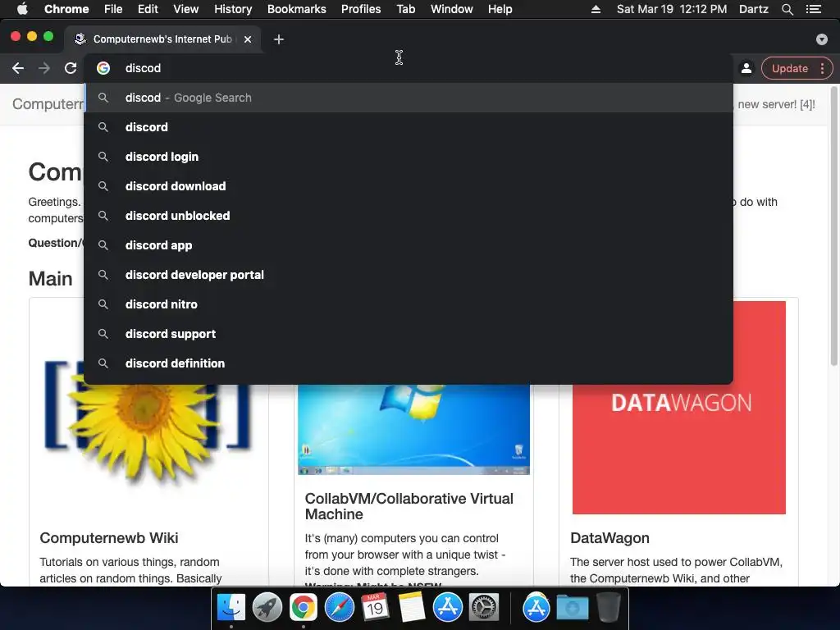Viewport: 840px width, 630px height.
Task: Click the address bar containing 'discod'
Action: 409,68
